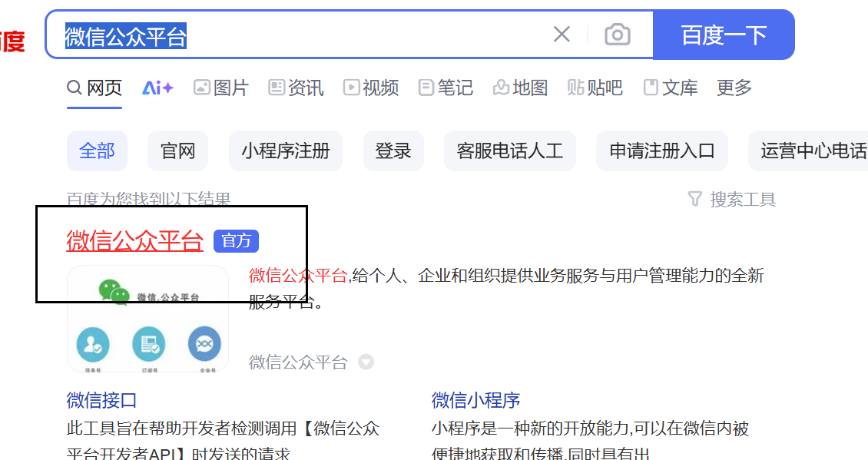Open the 微信小程序 sub-link

click(476, 400)
